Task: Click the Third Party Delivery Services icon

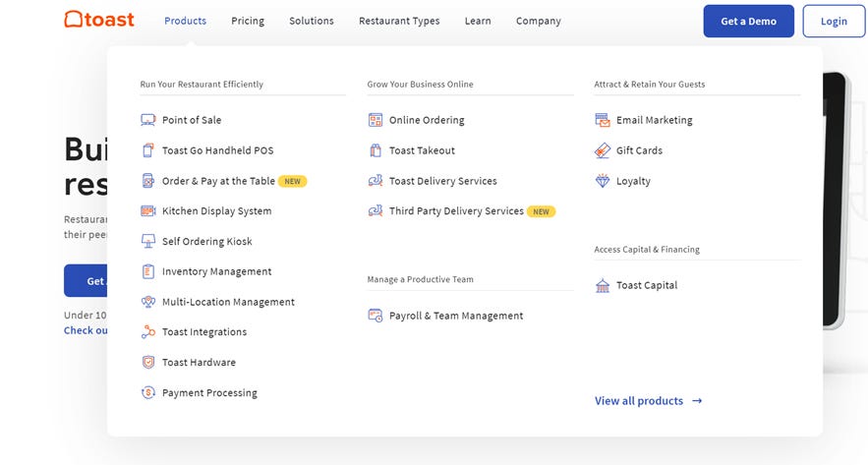Action: pyautogui.click(x=376, y=211)
